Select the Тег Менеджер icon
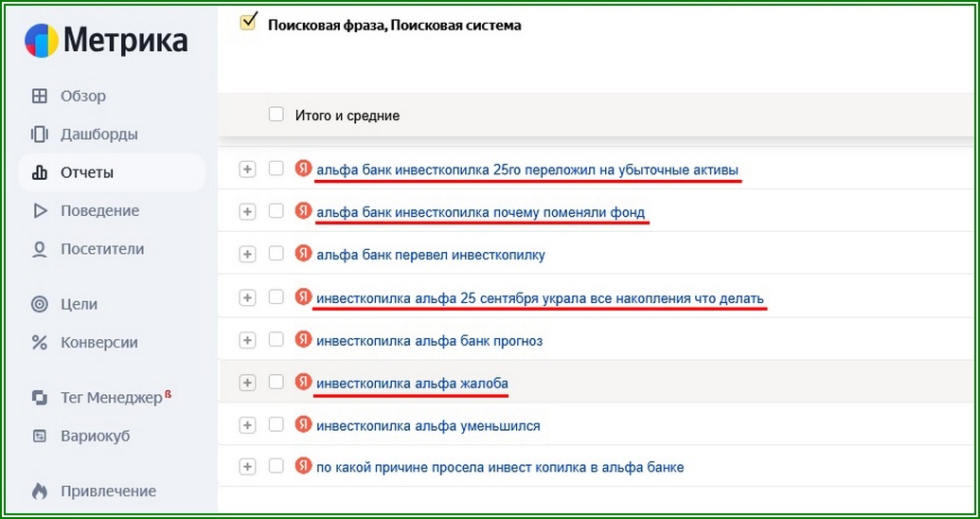Viewport: 980px width, 519px height. point(40,398)
